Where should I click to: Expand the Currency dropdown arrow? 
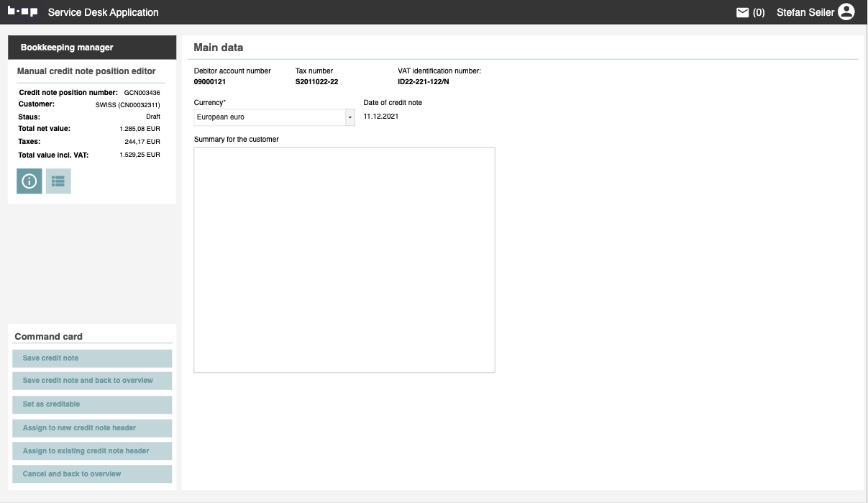point(350,117)
